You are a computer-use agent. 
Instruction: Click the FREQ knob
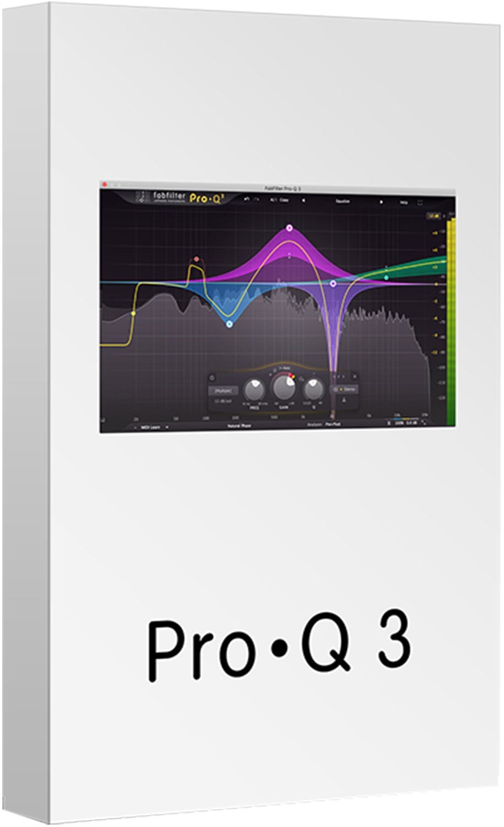click(x=254, y=390)
